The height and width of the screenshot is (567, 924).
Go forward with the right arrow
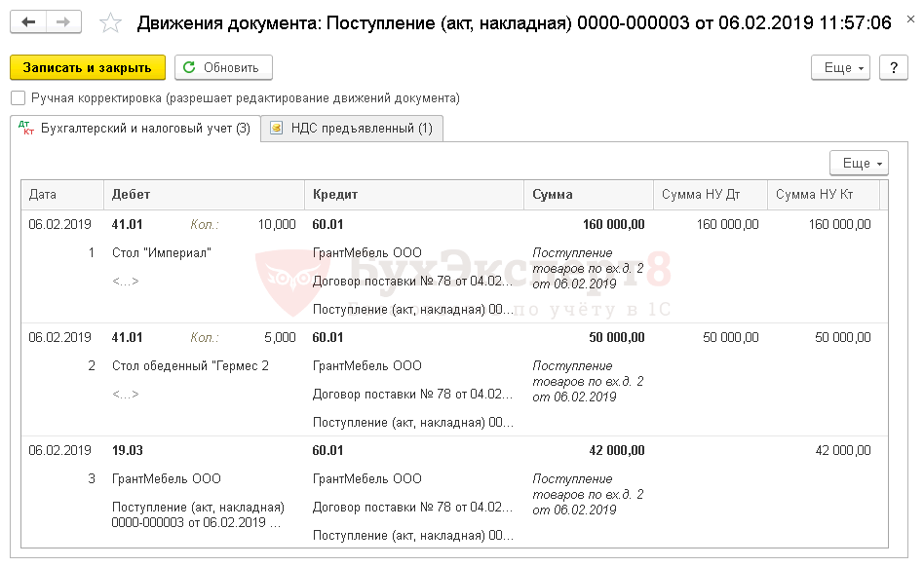(x=63, y=22)
